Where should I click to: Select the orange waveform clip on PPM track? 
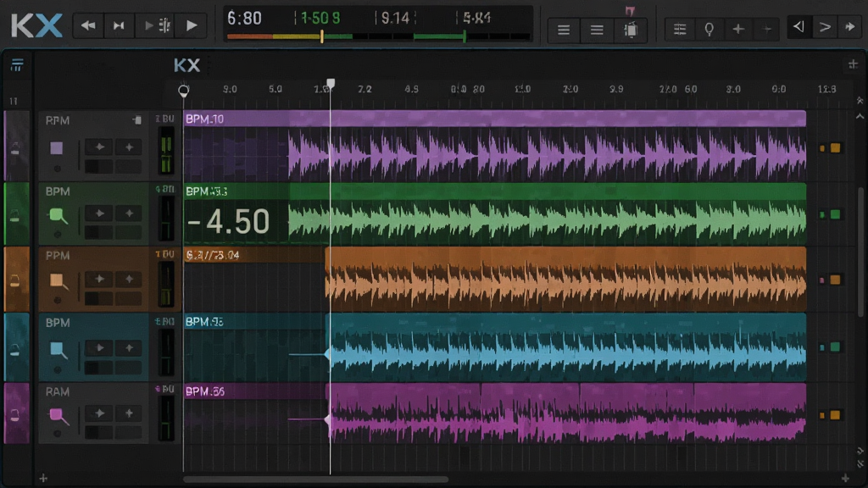(x=565, y=280)
